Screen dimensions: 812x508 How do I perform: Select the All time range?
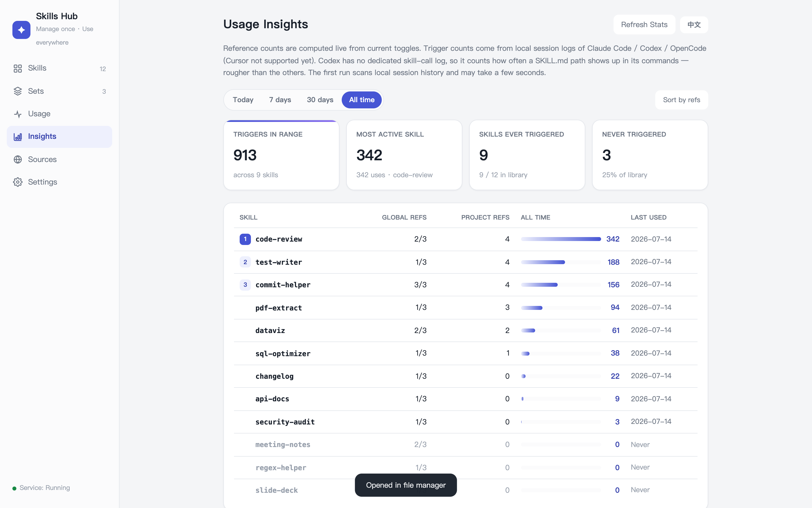pyautogui.click(x=362, y=100)
